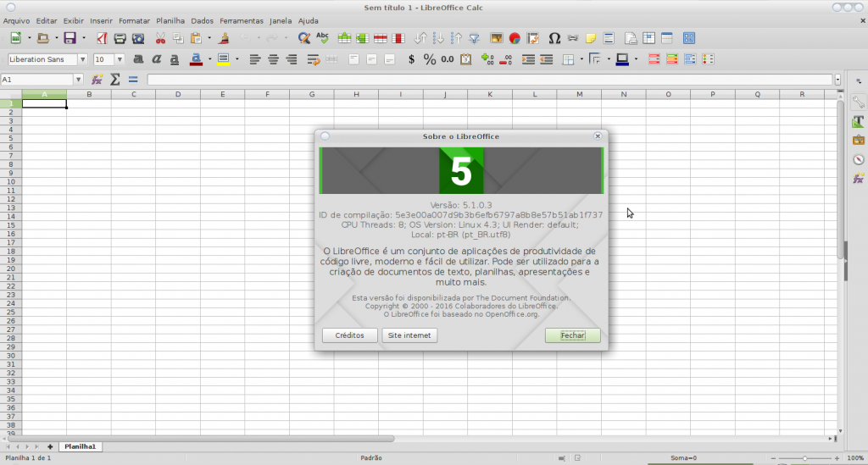This screenshot has width=868, height=465.
Task: Open the Borders dropdown arrow
Action: click(x=581, y=59)
